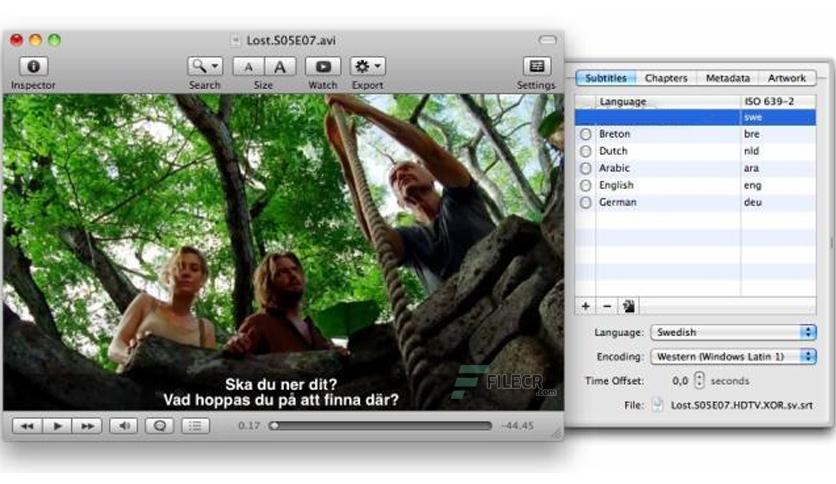The height and width of the screenshot is (484, 836).
Task: Close the player window with red button
Action: click(x=17, y=40)
